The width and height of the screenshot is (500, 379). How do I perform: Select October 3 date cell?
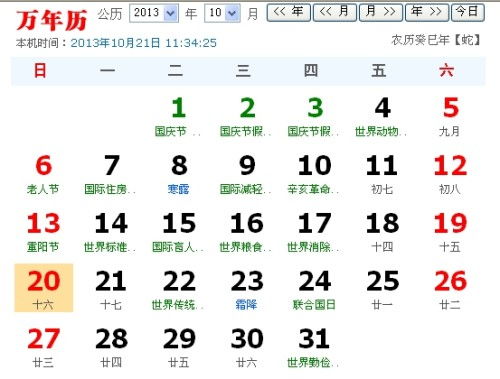314,116
